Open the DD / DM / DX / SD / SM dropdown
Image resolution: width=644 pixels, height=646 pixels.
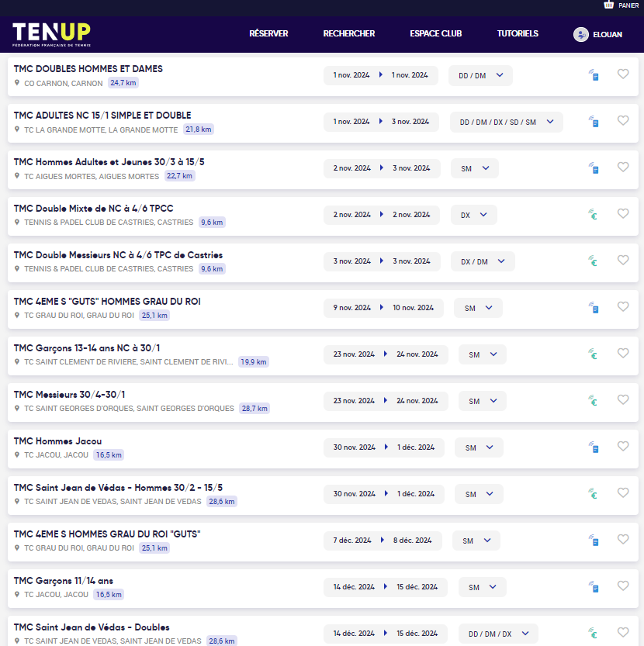tap(507, 122)
